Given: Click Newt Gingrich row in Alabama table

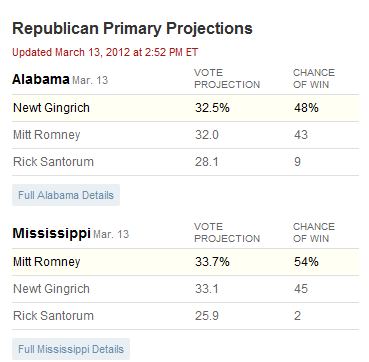Looking at the screenshot, I should tap(186, 108).
